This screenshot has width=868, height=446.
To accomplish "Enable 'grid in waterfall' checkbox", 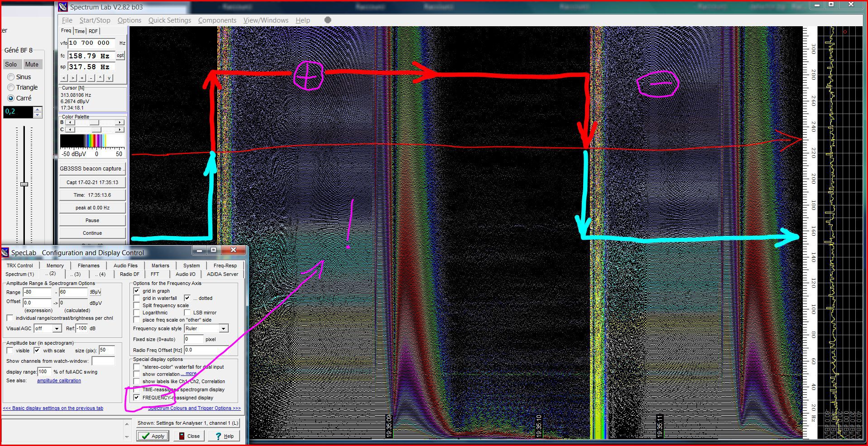I will tap(137, 298).
